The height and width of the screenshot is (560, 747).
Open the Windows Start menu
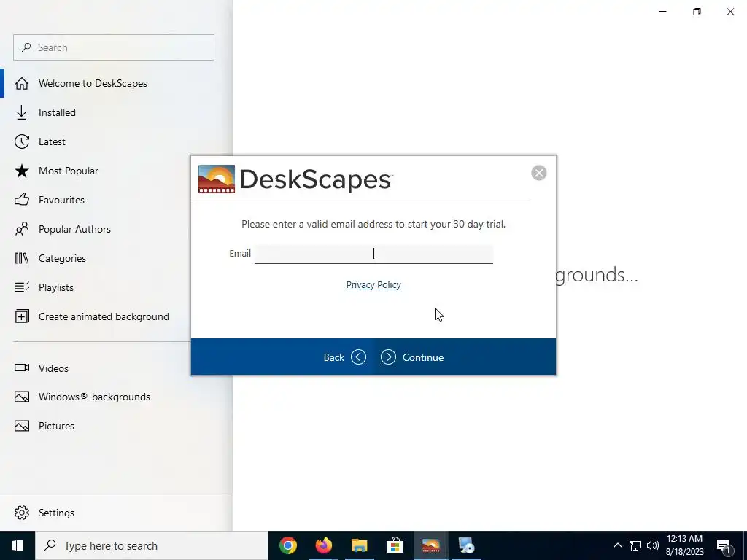[18, 545]
